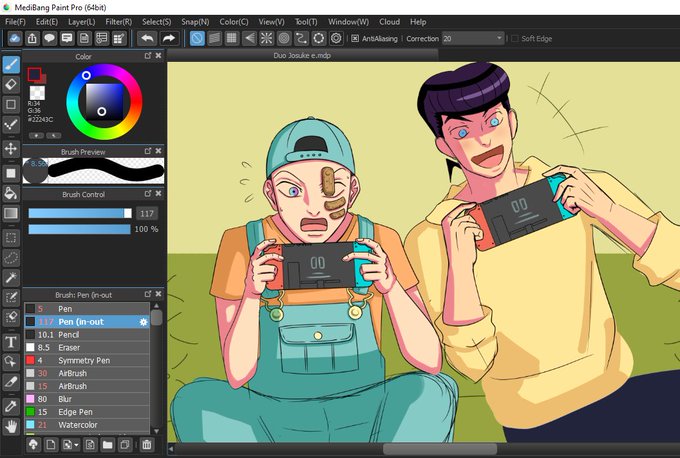Select the Operation tool with cursor
This screenshot has width=680, height=458.
(x=11, y=362)
